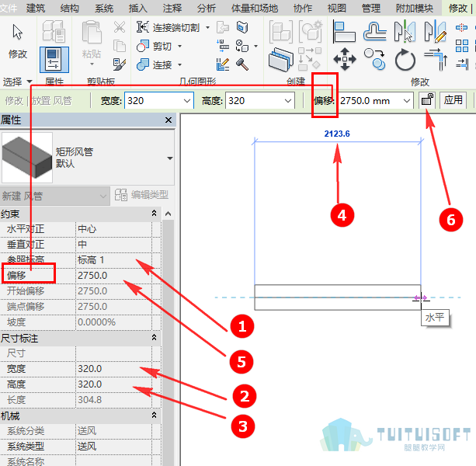476x466 pixels.
Task: Open the 注释 ribbon tab
Action: pos(172,8)
